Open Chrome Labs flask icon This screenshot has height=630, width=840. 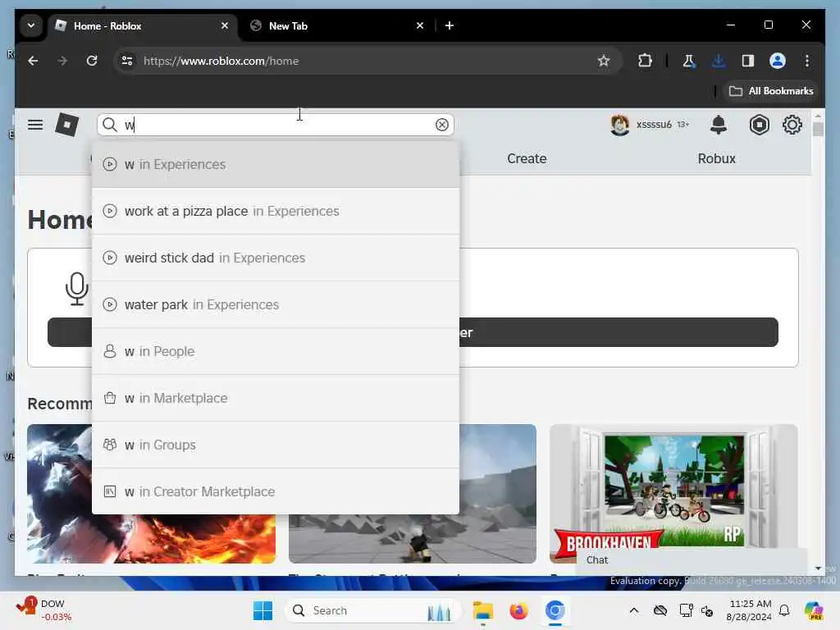(689, 61)
